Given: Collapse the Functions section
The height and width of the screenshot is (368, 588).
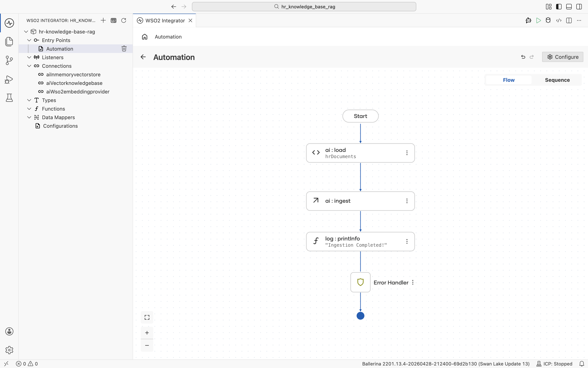Looking at the screenshot, I should (29, 109).
